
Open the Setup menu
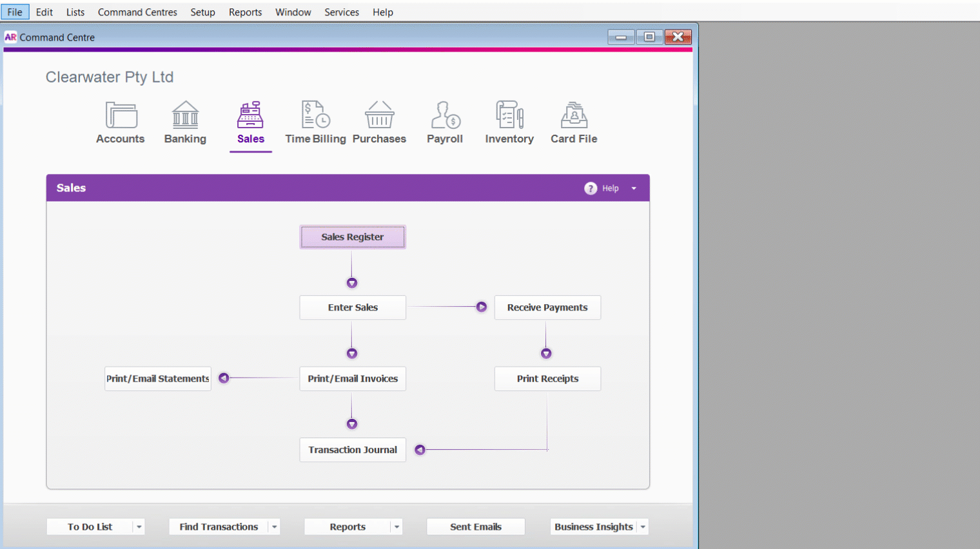[x=202, y=12]
